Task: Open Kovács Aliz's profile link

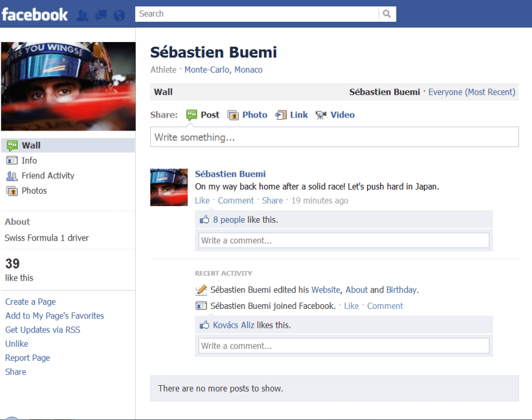Action: pyautogui.click(x=234, y=324)
